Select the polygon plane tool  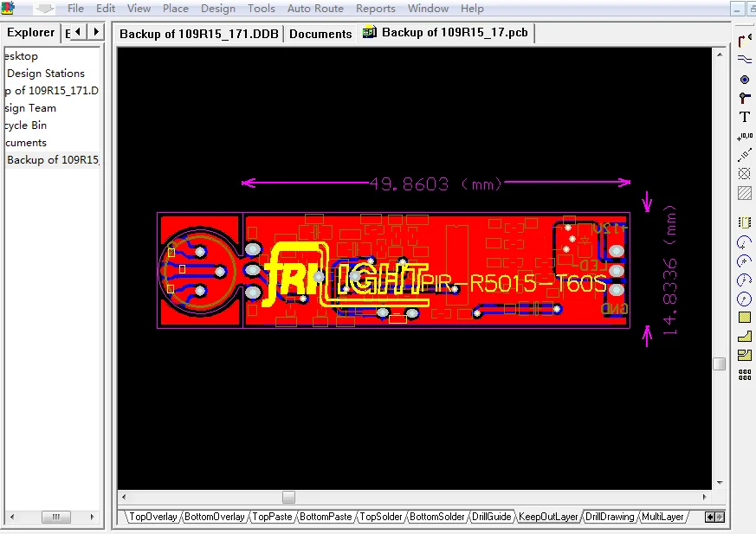[x=745, y=337]
